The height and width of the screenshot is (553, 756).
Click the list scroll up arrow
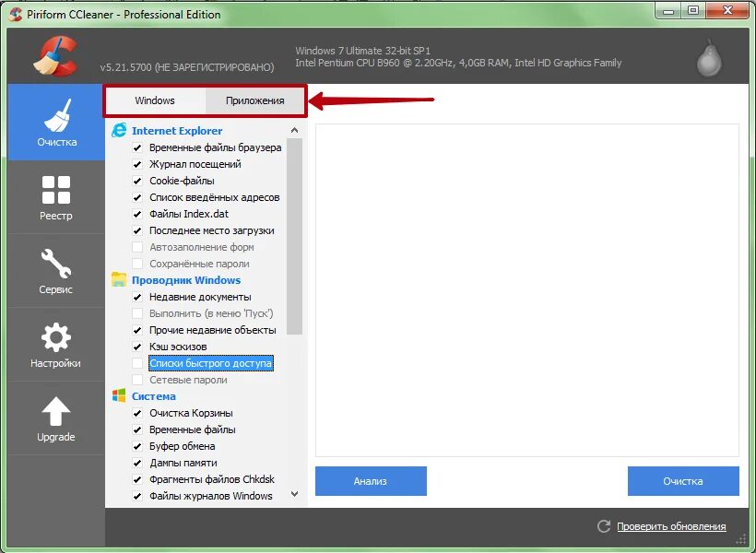tap(295, 130)
